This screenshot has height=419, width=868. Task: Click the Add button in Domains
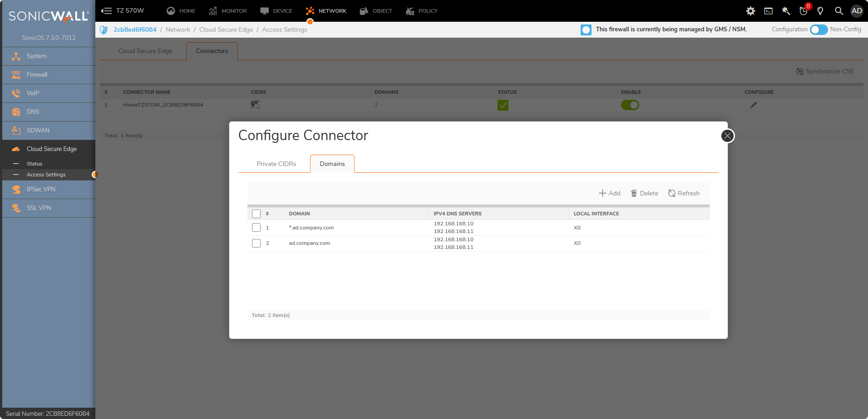pos(609,193)
